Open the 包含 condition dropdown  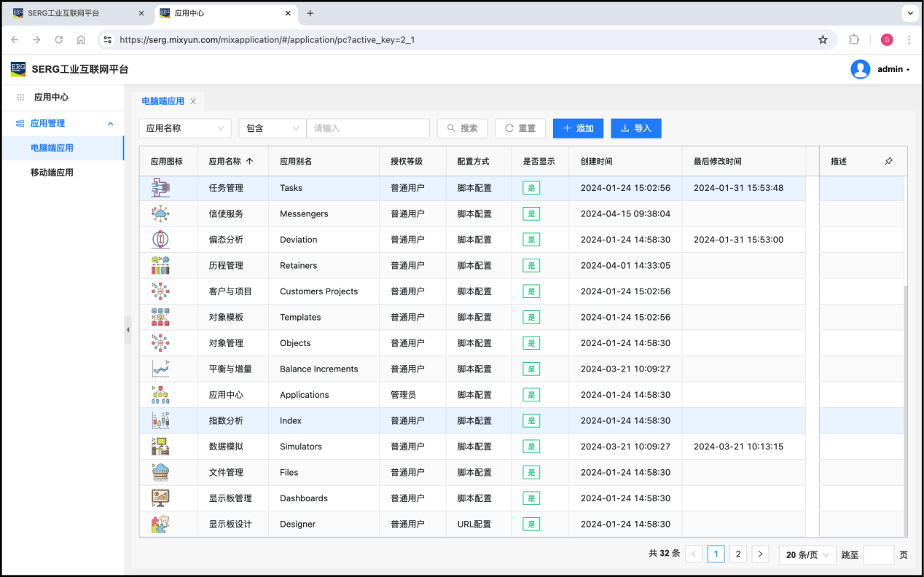pos(273,128)
